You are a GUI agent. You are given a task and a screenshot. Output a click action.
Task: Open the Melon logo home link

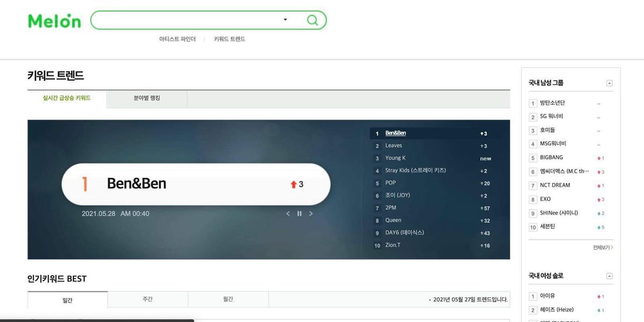(54, 21)
